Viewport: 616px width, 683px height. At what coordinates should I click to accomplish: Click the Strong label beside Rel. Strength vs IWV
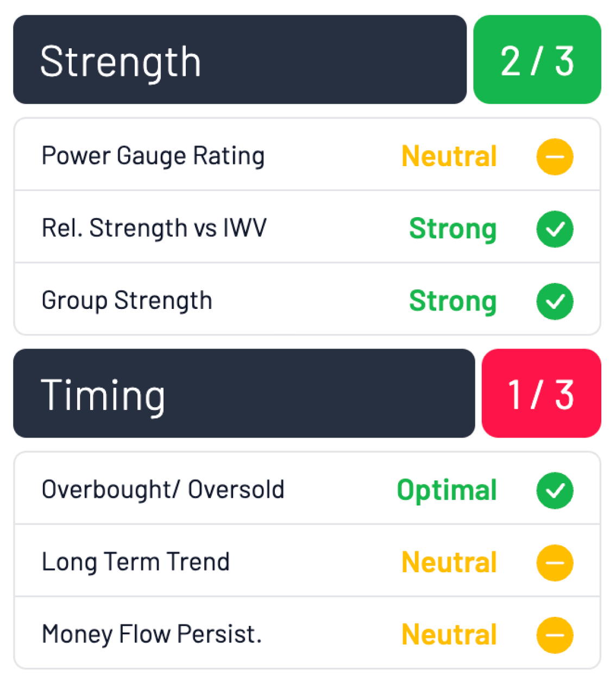point(453,229)
